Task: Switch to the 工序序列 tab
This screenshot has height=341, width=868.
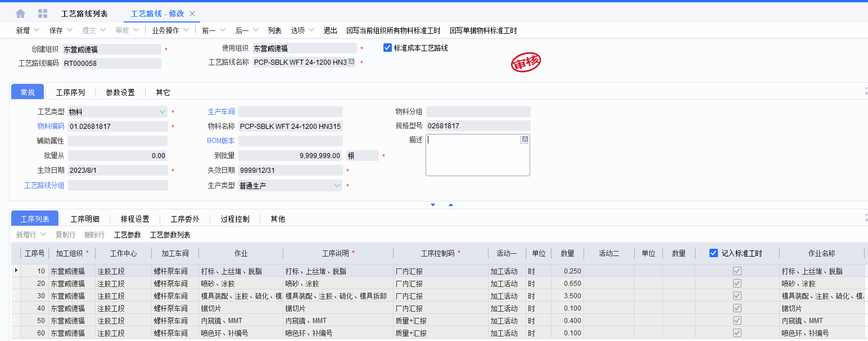Action: (x=70, y=92)
